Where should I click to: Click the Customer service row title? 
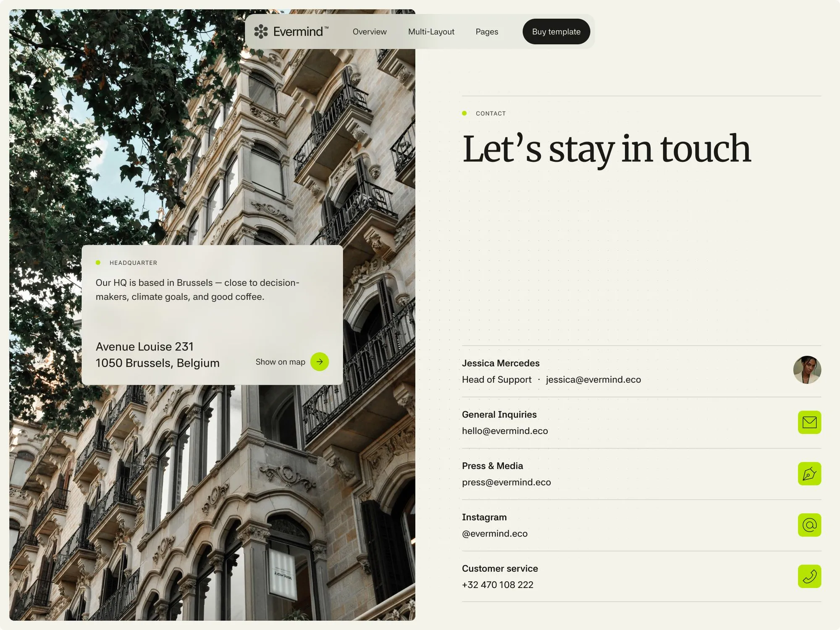coord(500,568)
